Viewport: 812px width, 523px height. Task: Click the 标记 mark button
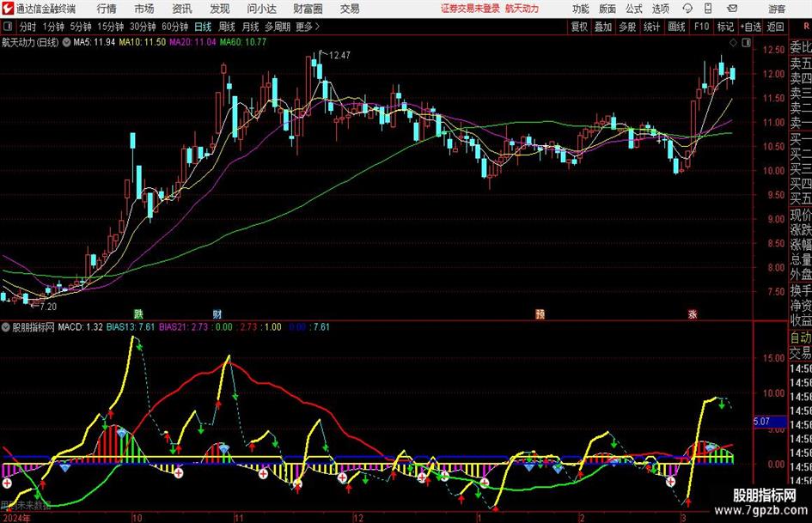725,27
